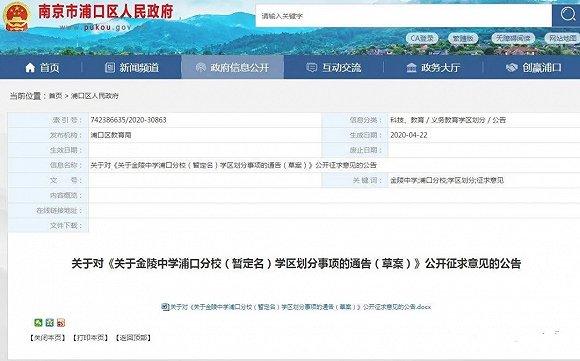Select the 信息名称 row title text
580x361 pixels.
(233, 165)
